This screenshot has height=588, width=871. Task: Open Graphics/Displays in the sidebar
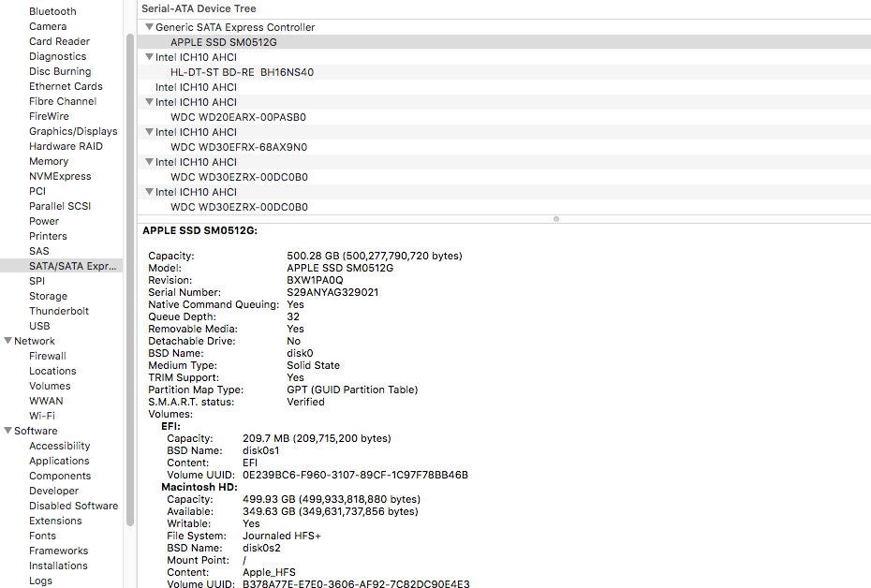tap(73, 131)
